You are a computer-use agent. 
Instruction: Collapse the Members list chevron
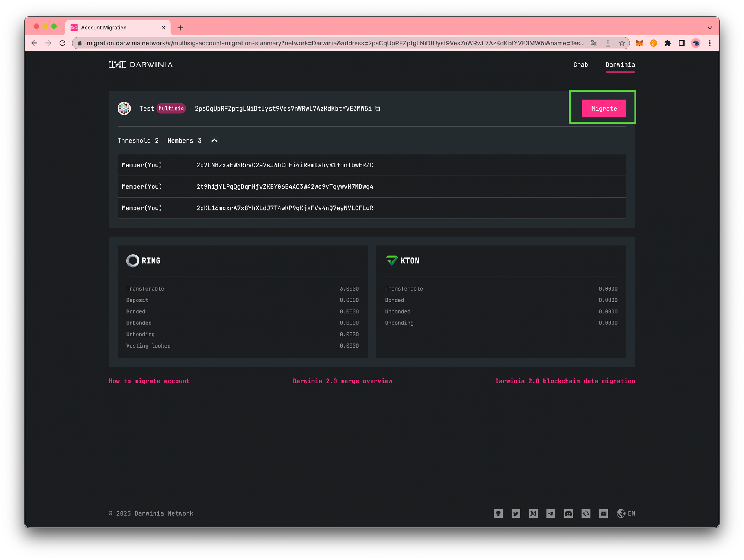(x=214, y=141)
